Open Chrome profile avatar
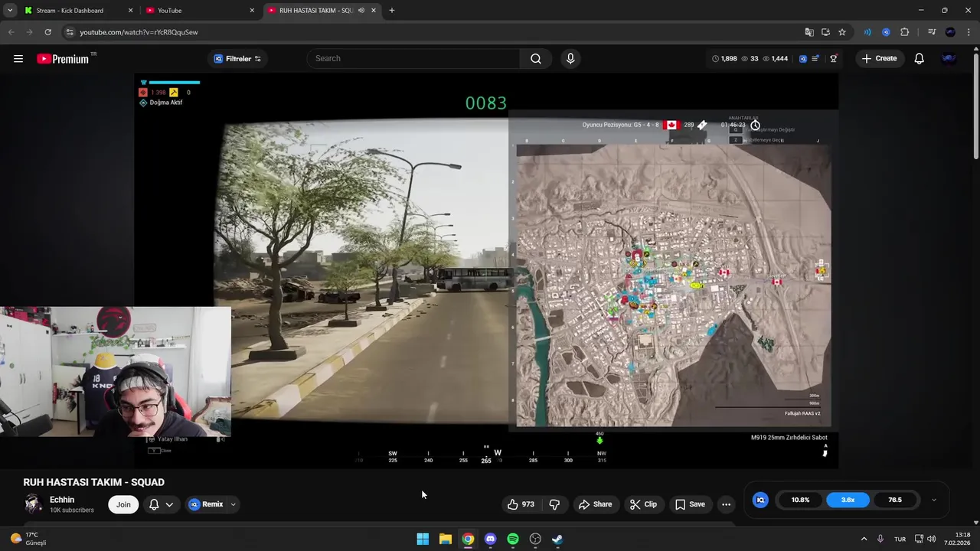Screen dimensions: 980x551 pos(950,32)
